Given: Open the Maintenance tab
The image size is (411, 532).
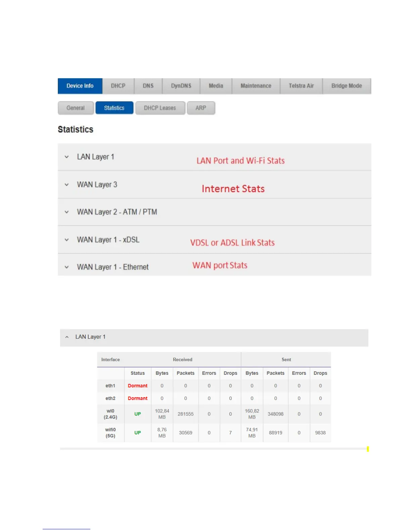Looking at the screenshot, I should pos(256,86).
